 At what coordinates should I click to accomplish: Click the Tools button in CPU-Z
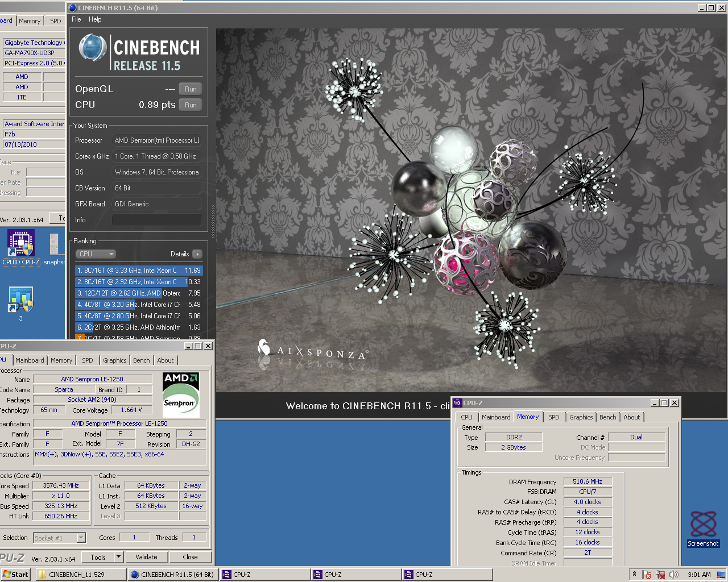click(x=98, y=557)
